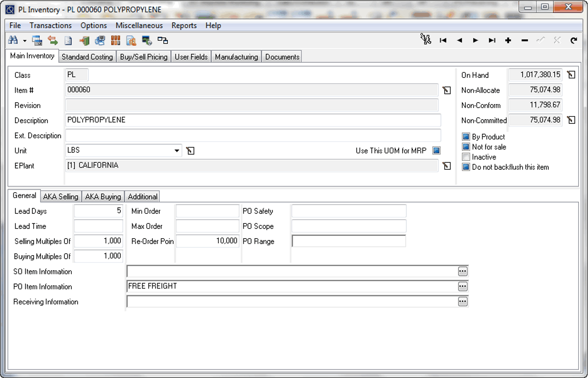
Task: Go to the first inventory record
Action: (443, 41)
